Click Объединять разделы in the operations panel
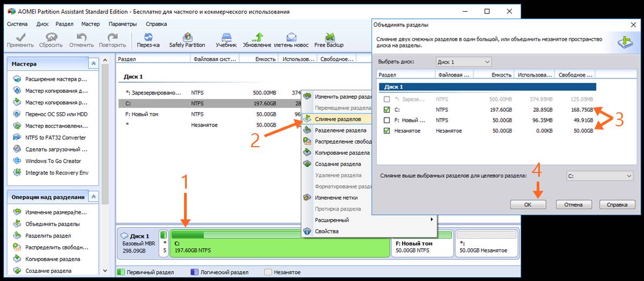Screen dimensions: 644x281 click(52, 224)
